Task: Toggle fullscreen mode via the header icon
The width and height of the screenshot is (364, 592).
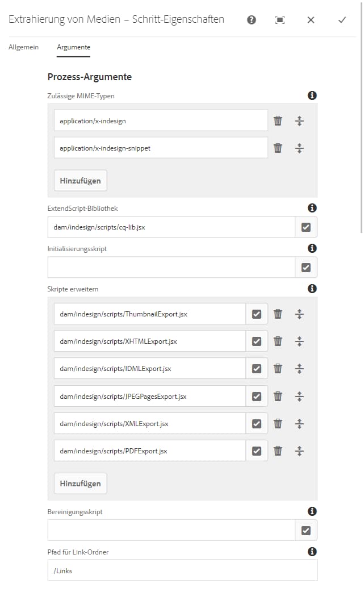Action: click(280, 19)
